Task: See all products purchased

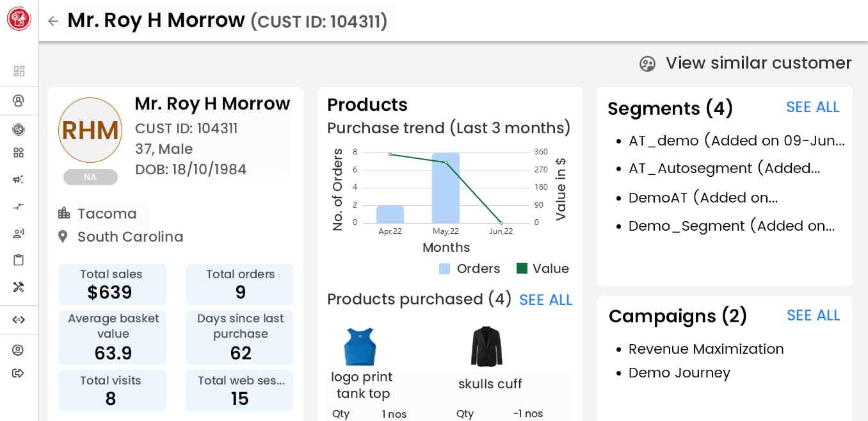Action: (x=545, y=300)
